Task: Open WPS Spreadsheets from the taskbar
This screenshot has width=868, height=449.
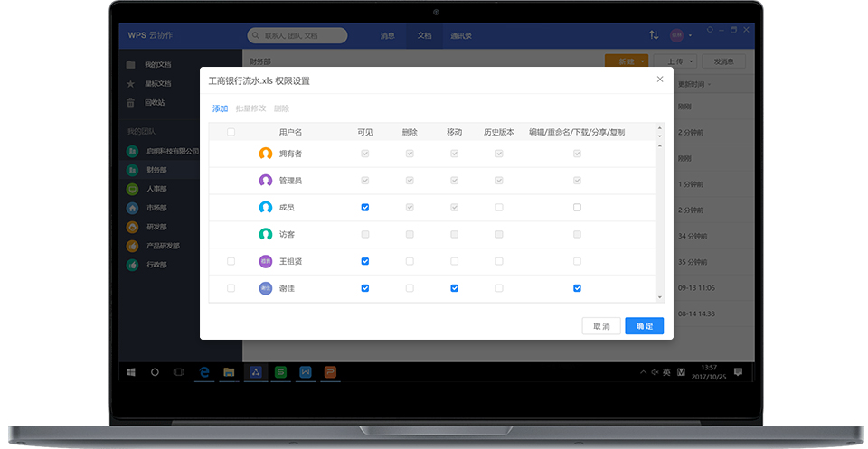Action: pyautogui.click(x=280, y=371)
